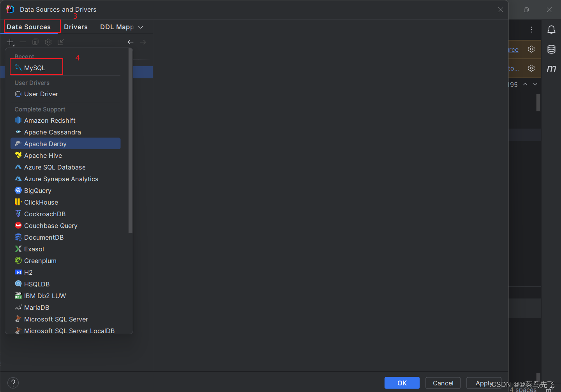The height and width of the screenshot is (392, 561).
Task: Click the Cancel button
Action: (443, 383)
